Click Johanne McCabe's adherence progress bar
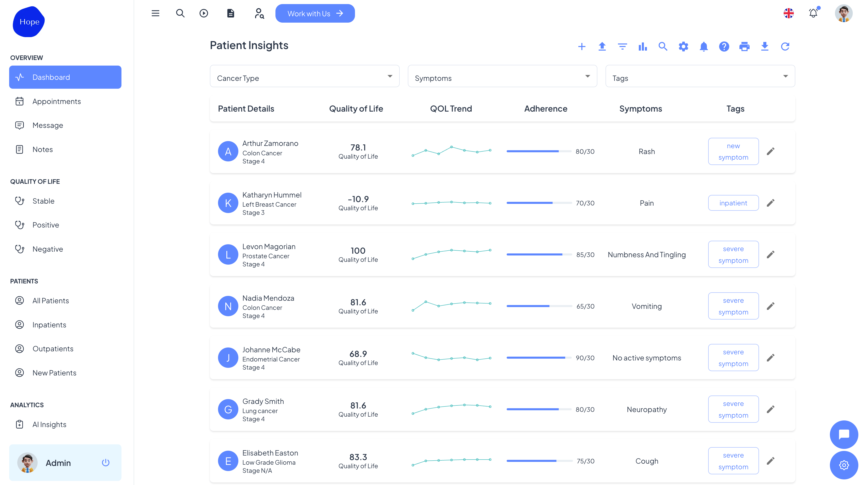Image resolution: width=868 pixels, height=485 pixels. (x=539, y=358)
